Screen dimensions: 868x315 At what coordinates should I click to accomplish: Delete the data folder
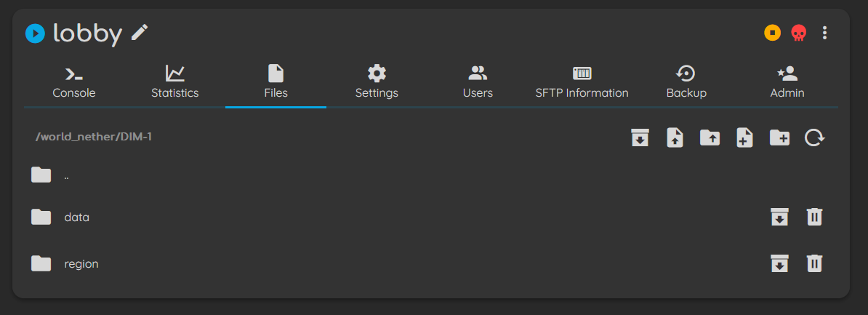pos(814,217)
